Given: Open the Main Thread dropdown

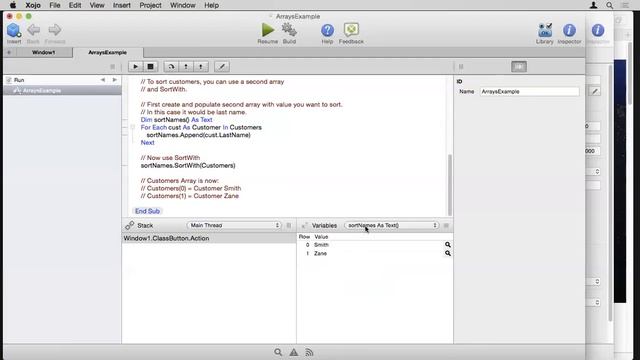Looking at the screenshot, I should pyautogui.click(x=234, y=225).
